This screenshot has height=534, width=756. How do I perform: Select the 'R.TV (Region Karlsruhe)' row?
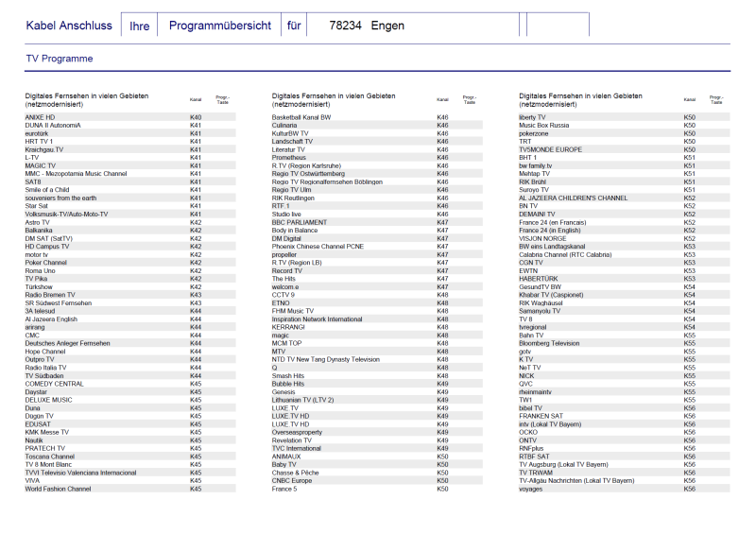(377, 166)
